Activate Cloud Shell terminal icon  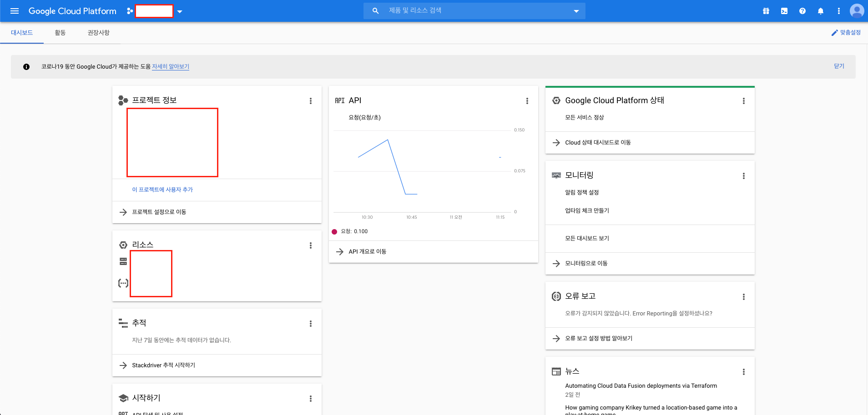pos(784,11)
